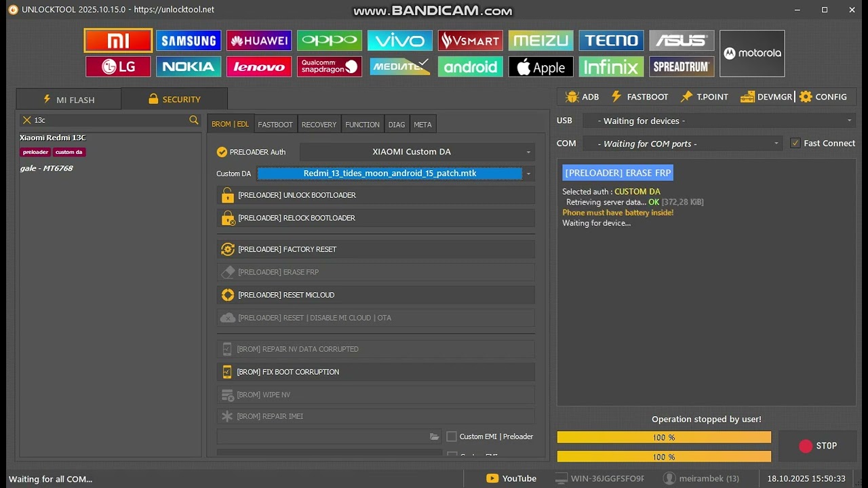
Task: Choose the Meizu brand icon
Action: 541,41
